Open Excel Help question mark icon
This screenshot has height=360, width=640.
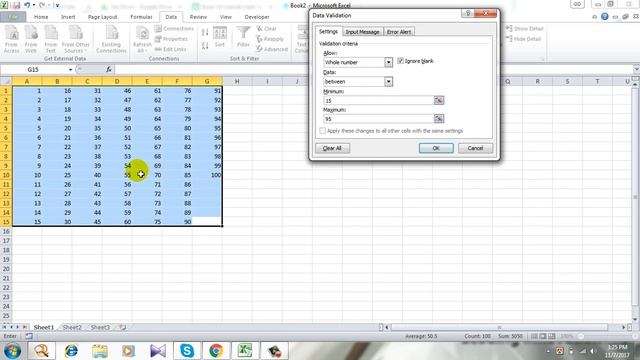point(605,17)
